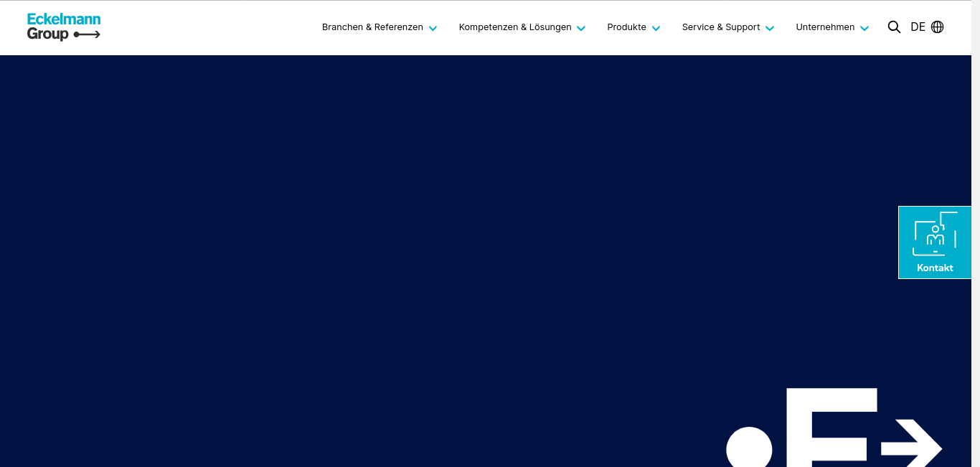Click the white circle in hero graphic

pyautogui.click(x=749, y=448)
